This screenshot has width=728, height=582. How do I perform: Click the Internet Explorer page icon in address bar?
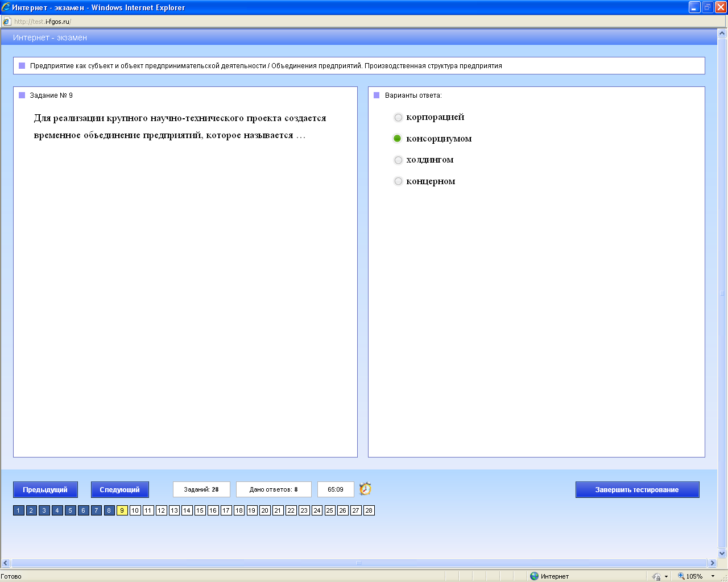[x=7, y=22]
